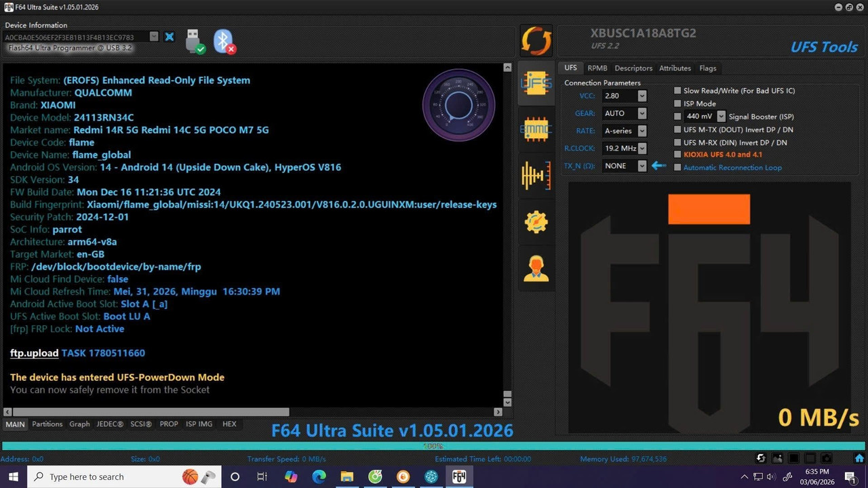Switch to the RPMB tab

[597, 68]
